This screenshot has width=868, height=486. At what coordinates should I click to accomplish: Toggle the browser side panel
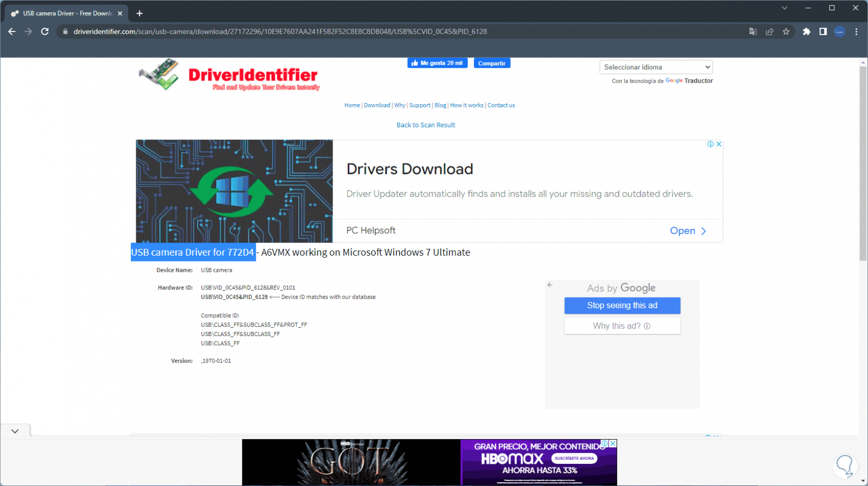tap(823, 32)
